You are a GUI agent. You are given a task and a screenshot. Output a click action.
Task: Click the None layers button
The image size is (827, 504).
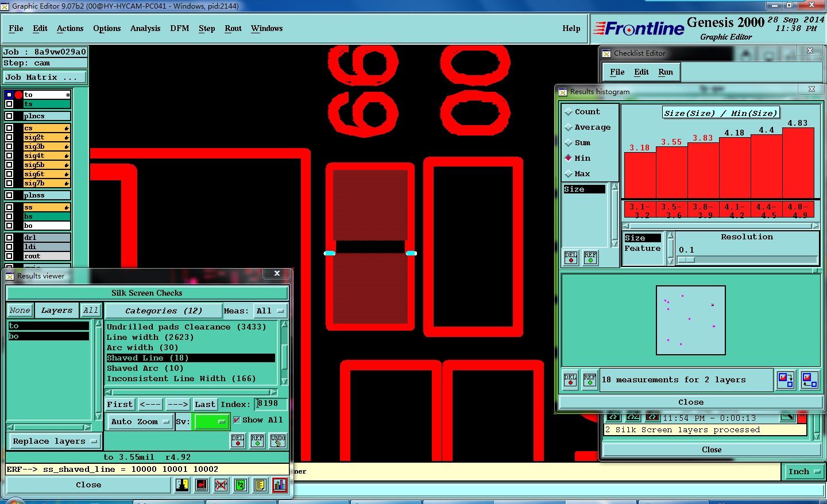[20, 311]
